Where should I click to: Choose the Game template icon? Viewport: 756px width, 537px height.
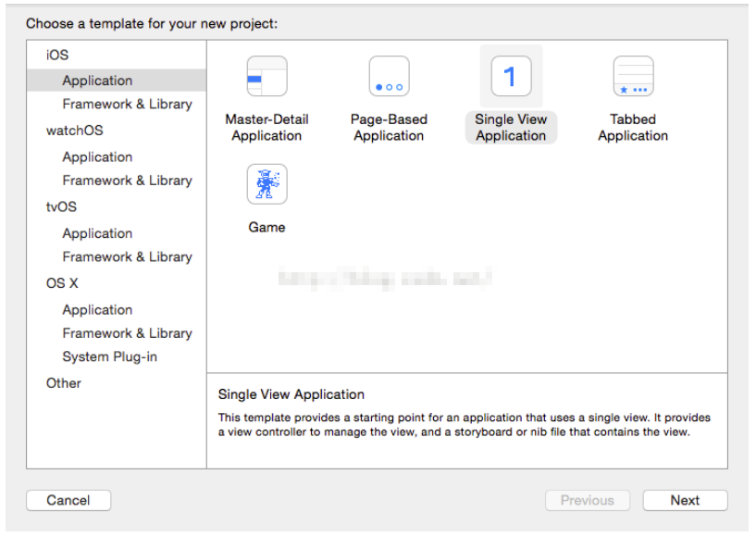coord(266,184)
